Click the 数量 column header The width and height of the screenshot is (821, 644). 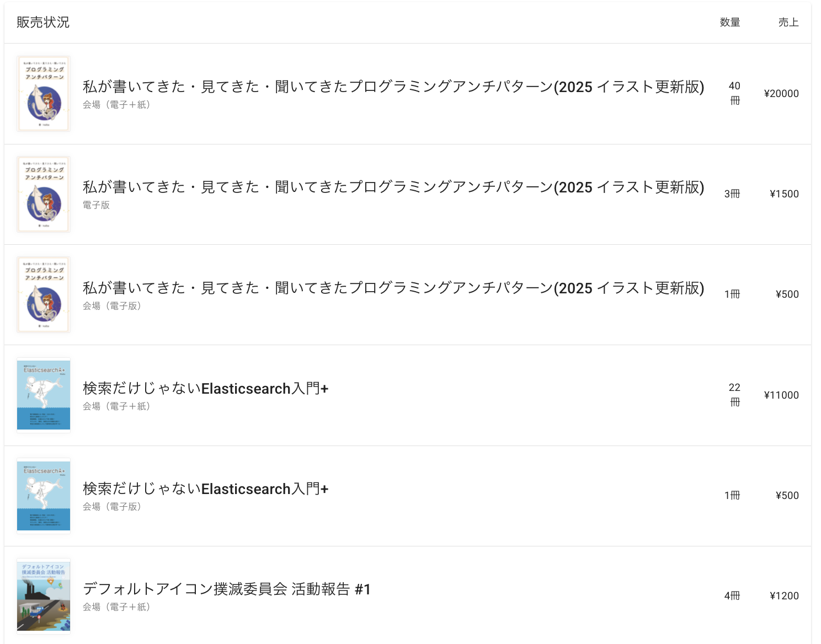click(729, 22)
